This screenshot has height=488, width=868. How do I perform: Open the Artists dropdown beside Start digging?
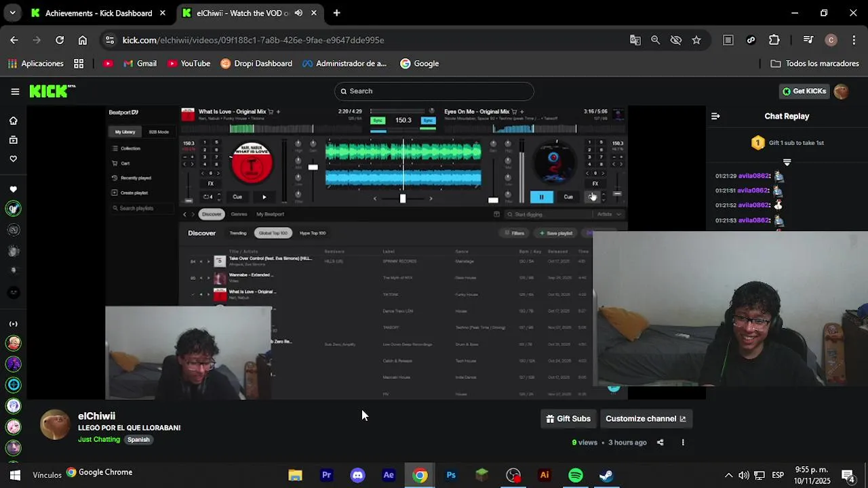point(608,214)
